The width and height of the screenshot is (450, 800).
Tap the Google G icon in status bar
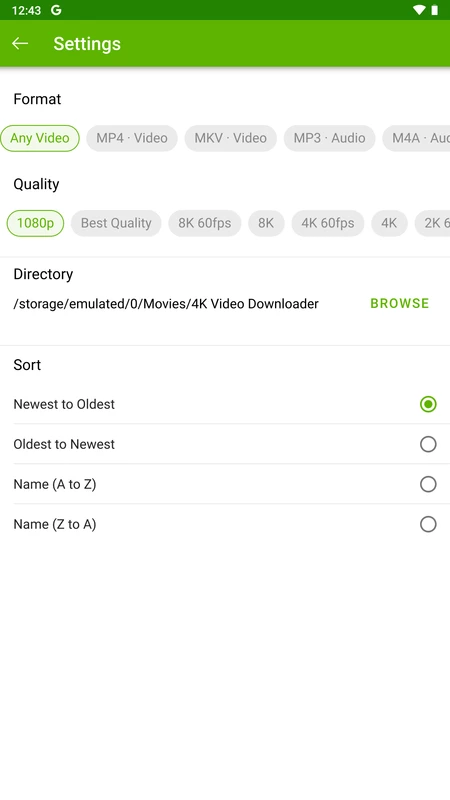click(x=56, y=10)
